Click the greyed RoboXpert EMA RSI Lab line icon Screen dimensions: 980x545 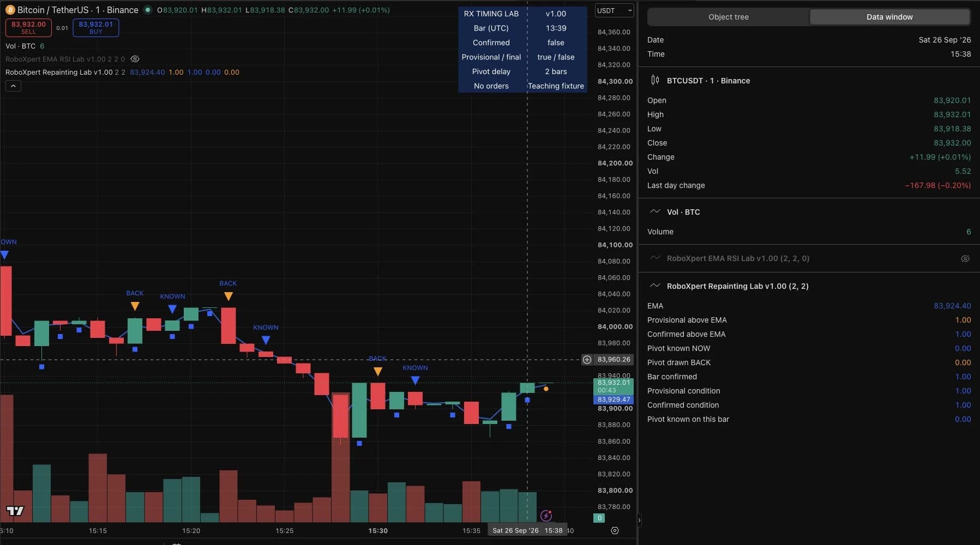point(655,258)
